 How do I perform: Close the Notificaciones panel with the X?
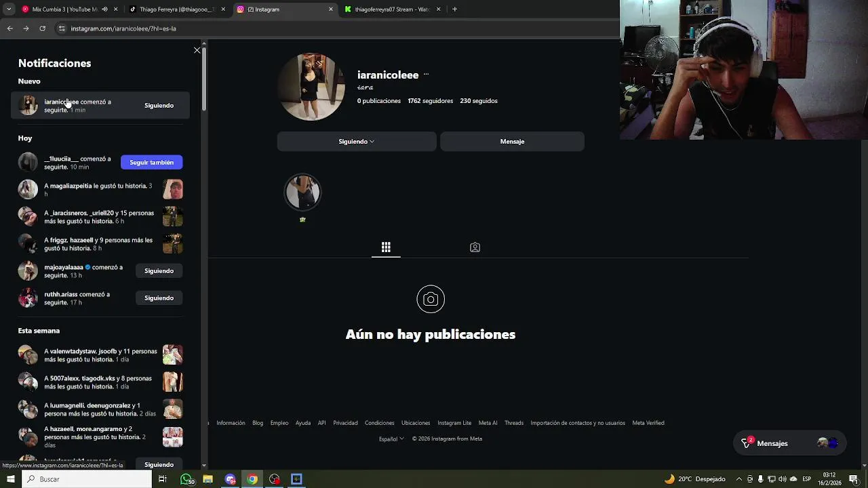(197, 50)
